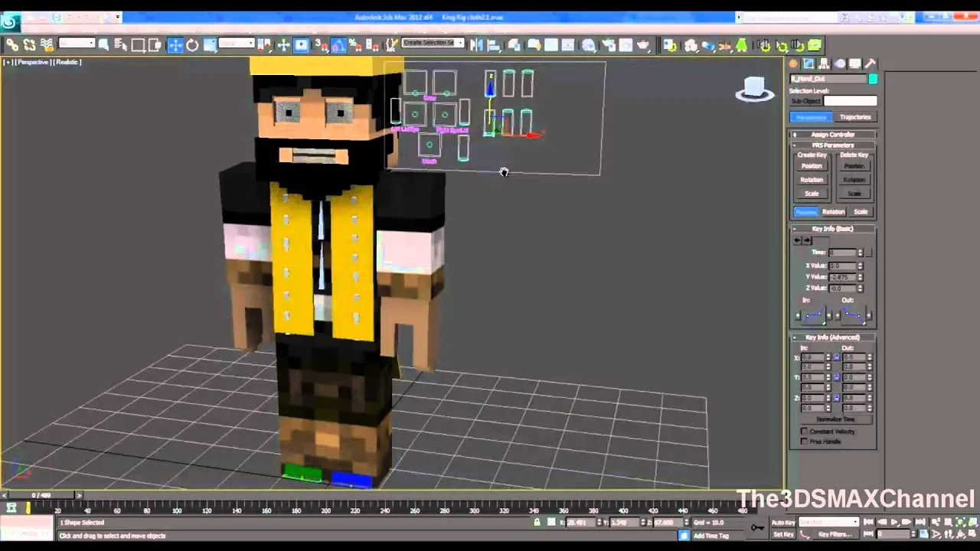
Task: Select the Select and Link tool
Action: [x=12, y=45]
